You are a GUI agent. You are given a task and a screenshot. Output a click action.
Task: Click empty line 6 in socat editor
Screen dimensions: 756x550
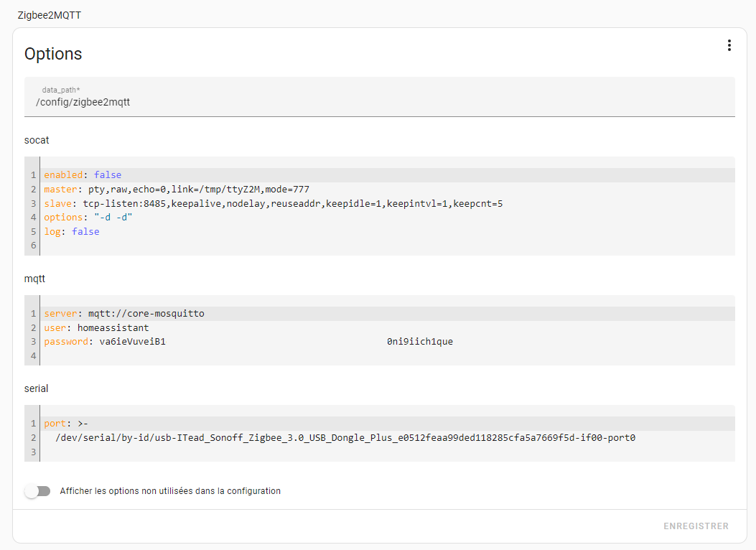tap(388, 246)
